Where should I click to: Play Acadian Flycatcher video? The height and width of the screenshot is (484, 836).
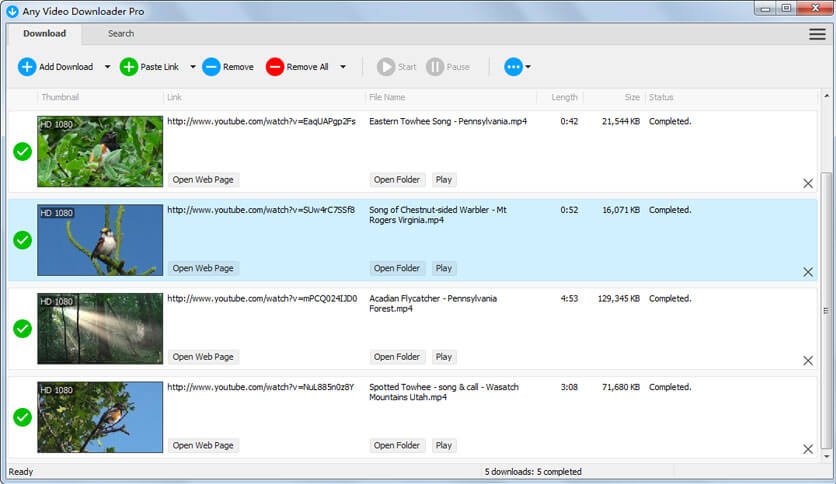[x=444, y=357]
